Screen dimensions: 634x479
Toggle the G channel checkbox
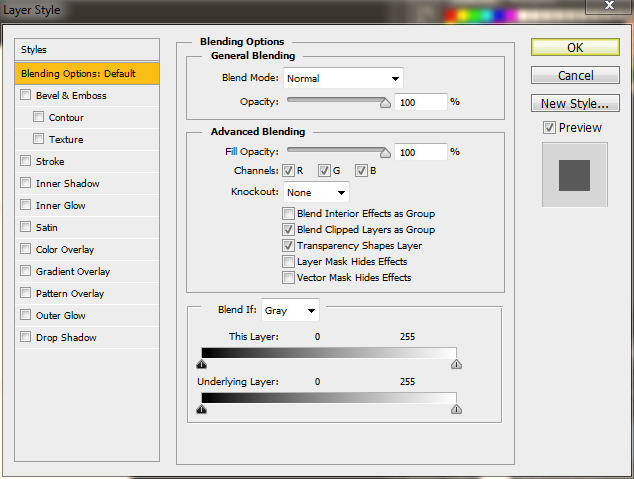click(324, 171)
